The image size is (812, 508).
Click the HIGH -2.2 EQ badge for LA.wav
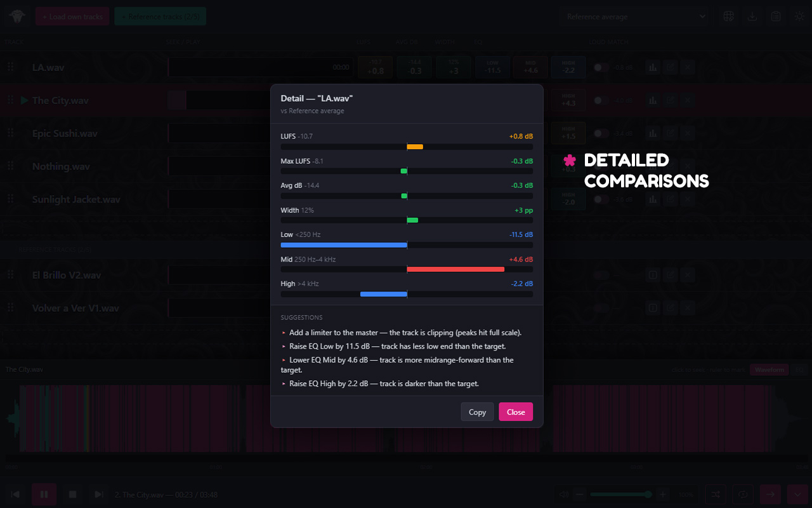coord(568,67)
